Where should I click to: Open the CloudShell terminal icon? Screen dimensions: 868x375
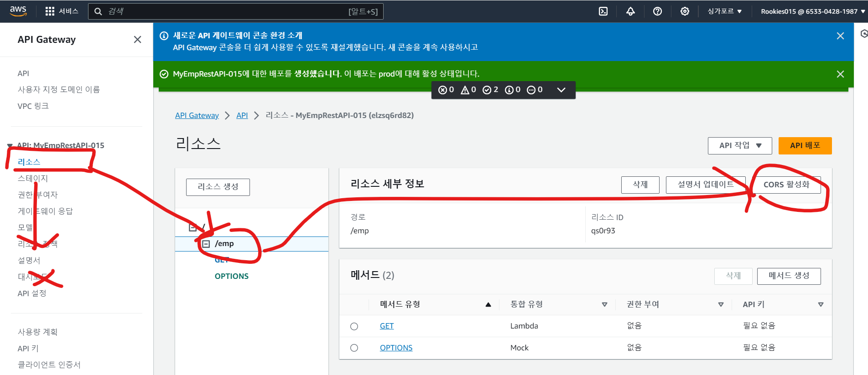603,11
